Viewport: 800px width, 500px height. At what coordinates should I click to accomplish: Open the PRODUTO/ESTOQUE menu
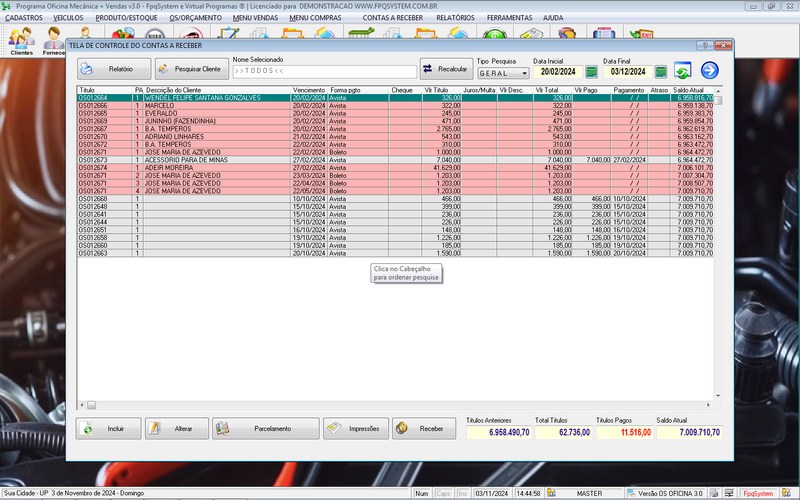point(127,18)
